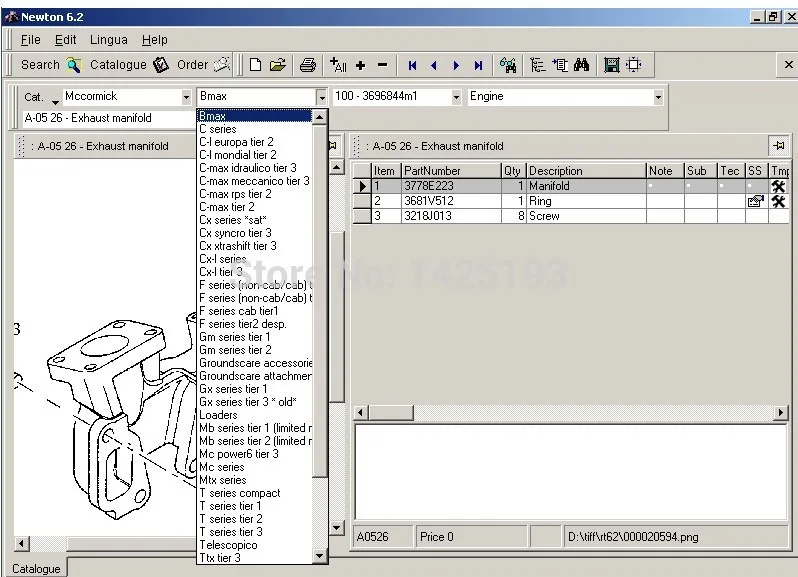Open the Lingua menu
798x577 pixels.
point(109,40)
